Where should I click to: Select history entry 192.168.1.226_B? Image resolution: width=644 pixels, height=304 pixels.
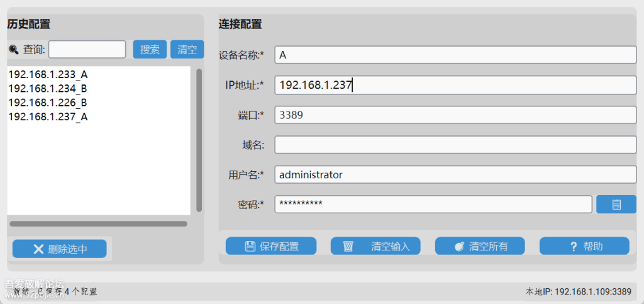(48, 103)
